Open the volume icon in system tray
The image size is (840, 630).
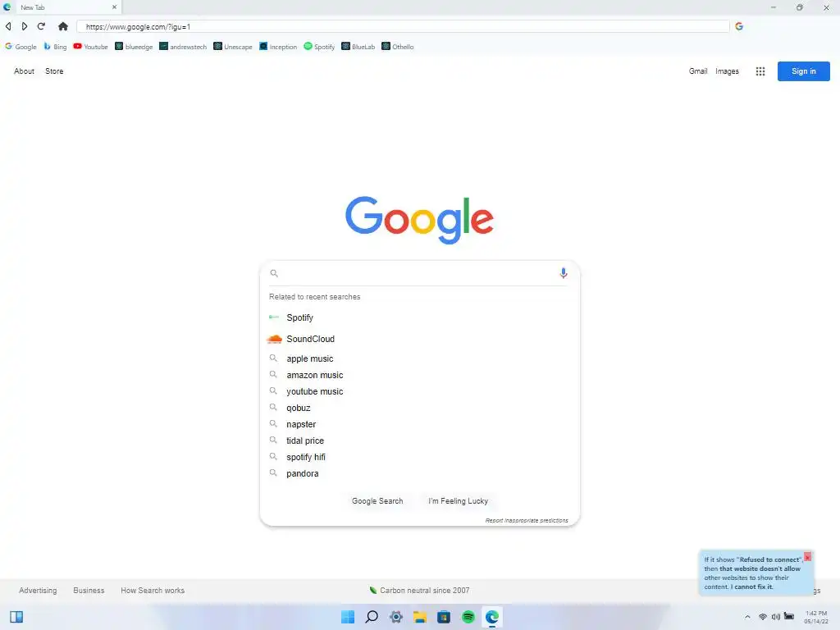pos(776,617)
